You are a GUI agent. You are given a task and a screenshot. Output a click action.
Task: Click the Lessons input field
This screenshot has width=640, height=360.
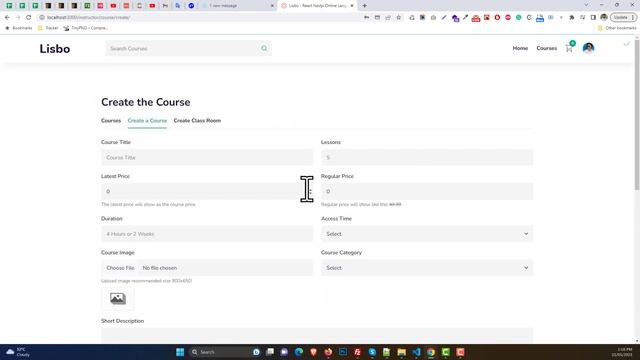pyautogui.click(x=427, y=158)
